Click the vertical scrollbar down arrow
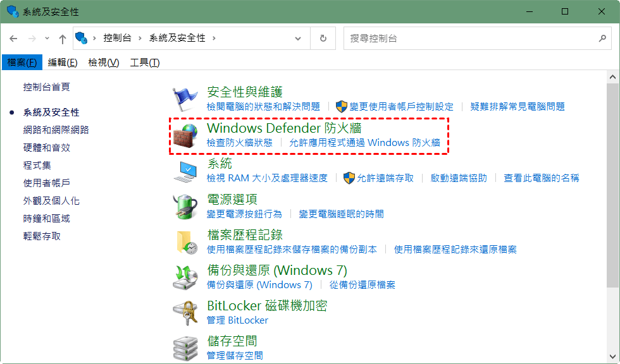Viewport: 620px width, 364px height. (613, 357)
